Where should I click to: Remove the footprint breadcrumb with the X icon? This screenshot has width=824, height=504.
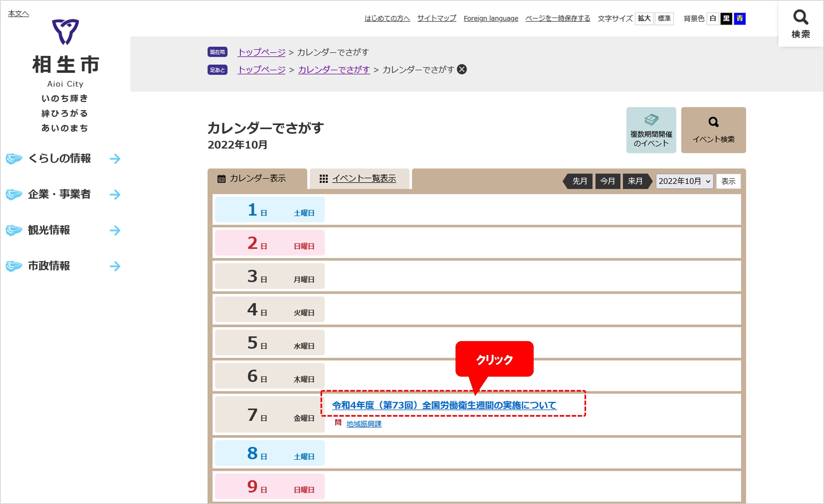click(462, 69)
